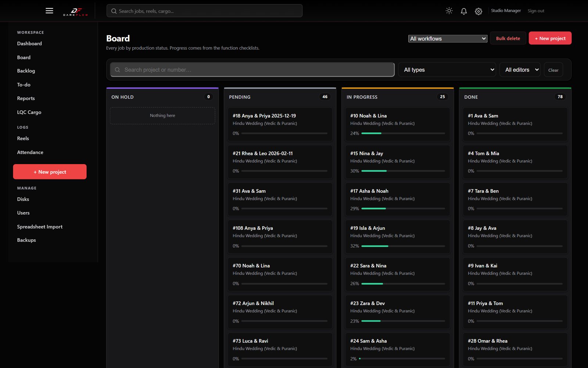Open card #18 Anya & Priya 2025-12-19
588x368 pixels.
pyautogui.click(x=280, y=124)
